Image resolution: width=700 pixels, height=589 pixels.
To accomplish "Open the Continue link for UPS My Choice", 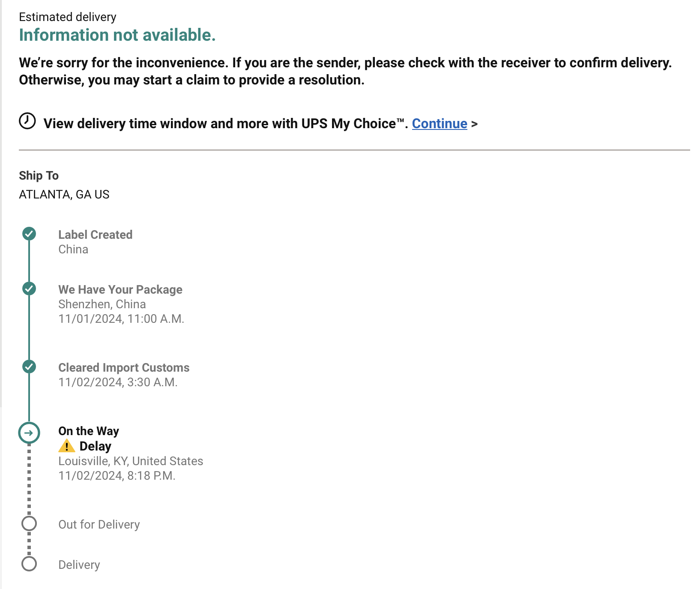I will [440, 123].
